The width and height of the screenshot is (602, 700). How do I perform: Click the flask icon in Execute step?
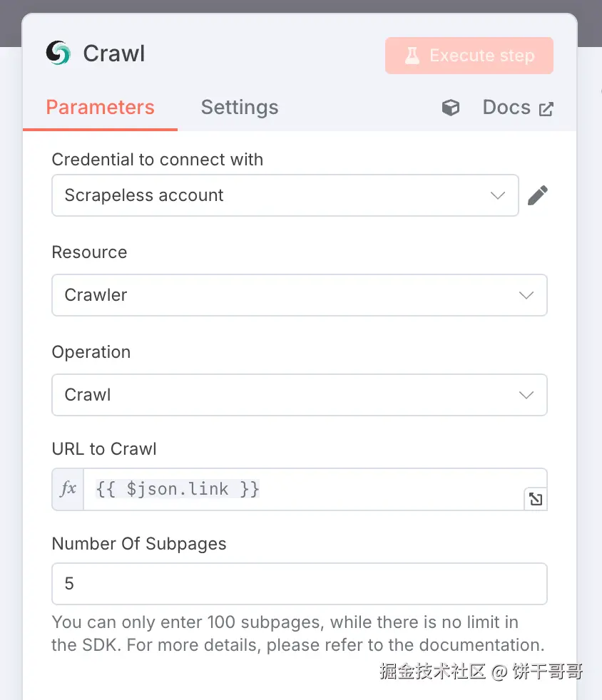pyautogui.click(x=412, y=56)
